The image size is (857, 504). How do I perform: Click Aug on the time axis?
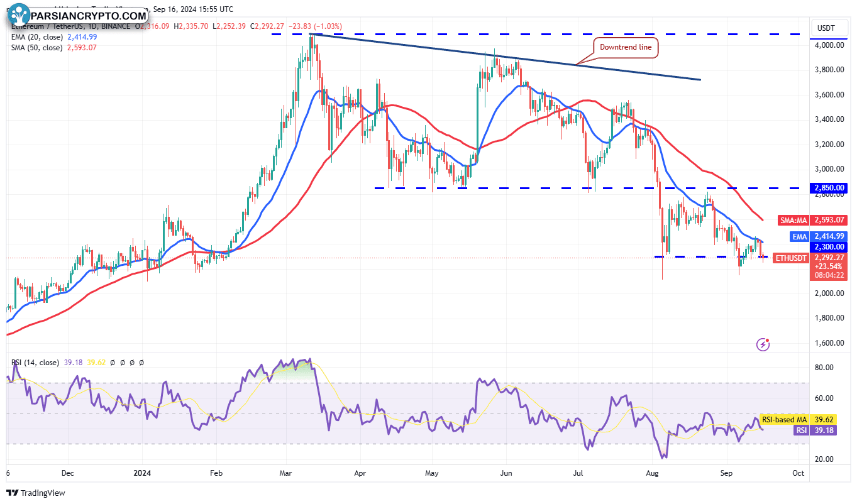[652, 473]
